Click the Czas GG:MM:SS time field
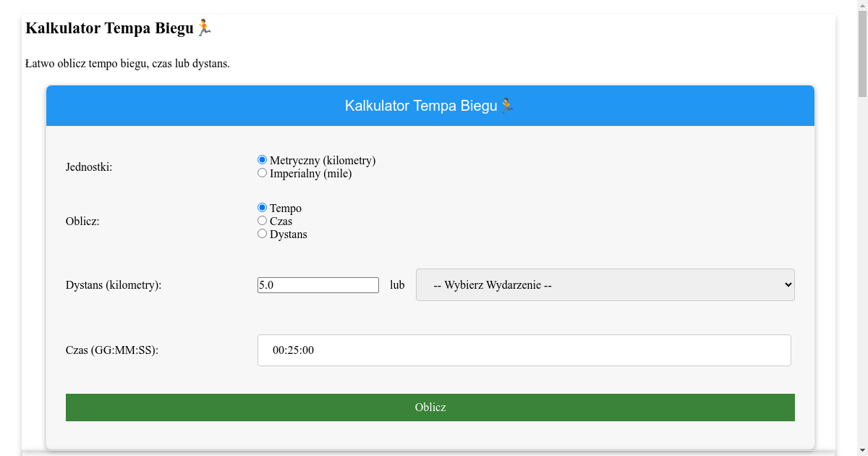Viewport: 868px width, 456px height. [524, 350]
